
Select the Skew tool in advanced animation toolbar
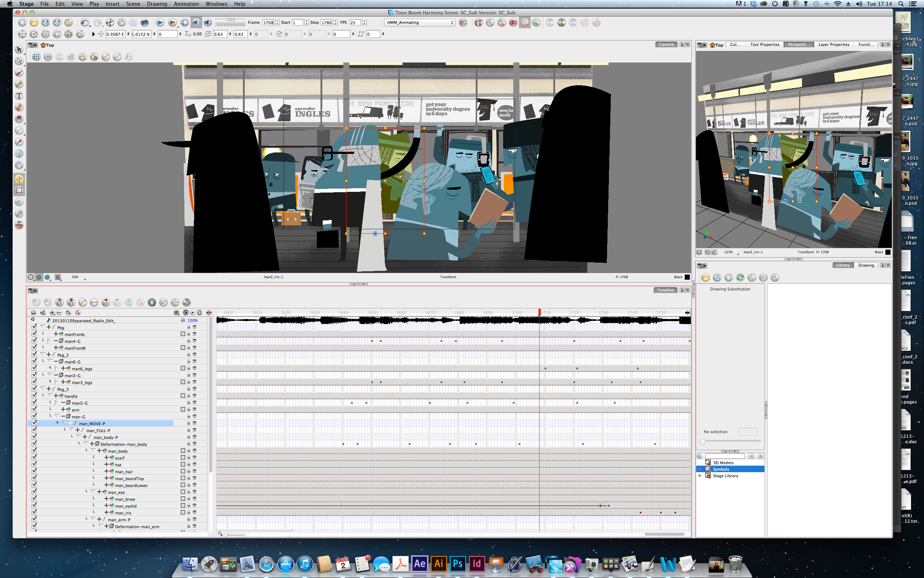[57, 34]
